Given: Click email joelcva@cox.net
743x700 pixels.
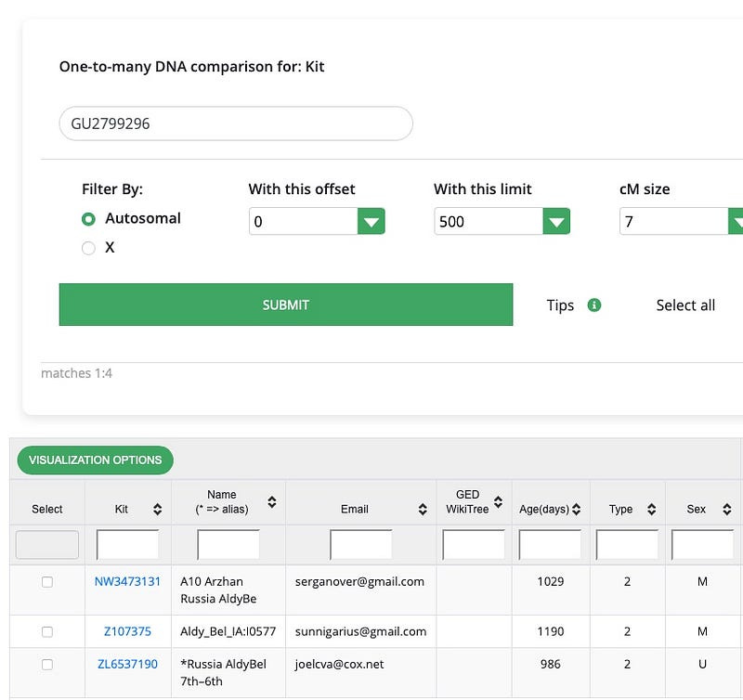Looking at the screenshot, I should coord(339,664).
